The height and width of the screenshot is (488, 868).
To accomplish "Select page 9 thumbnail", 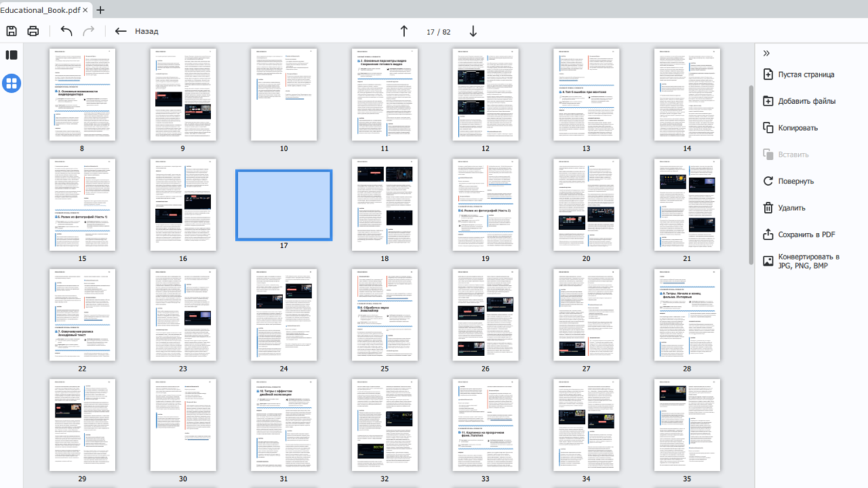I will point(183,94).
